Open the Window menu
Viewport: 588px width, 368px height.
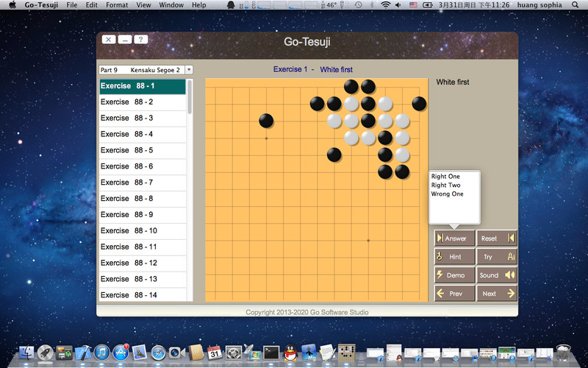pos(171,5)
